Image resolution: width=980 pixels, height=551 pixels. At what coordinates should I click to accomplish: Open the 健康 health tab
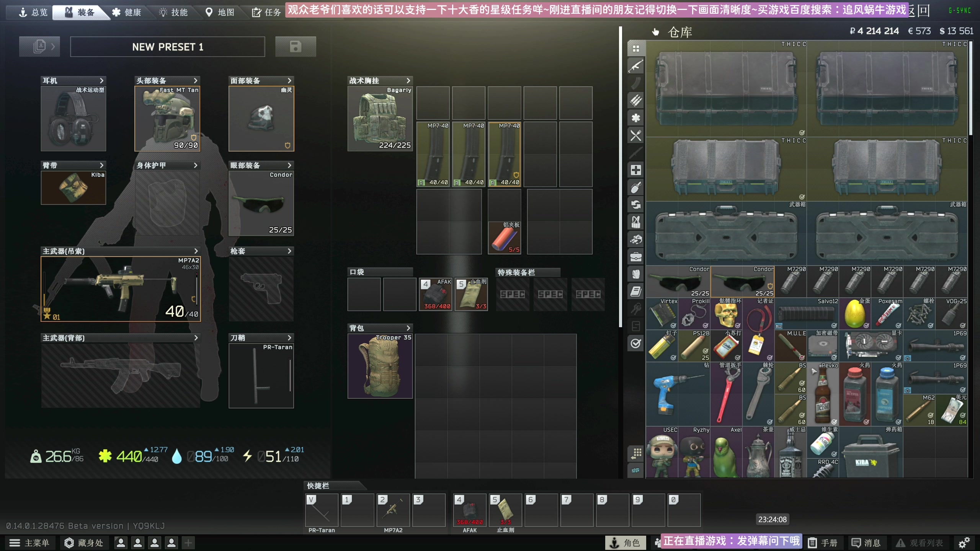[127, 12]
